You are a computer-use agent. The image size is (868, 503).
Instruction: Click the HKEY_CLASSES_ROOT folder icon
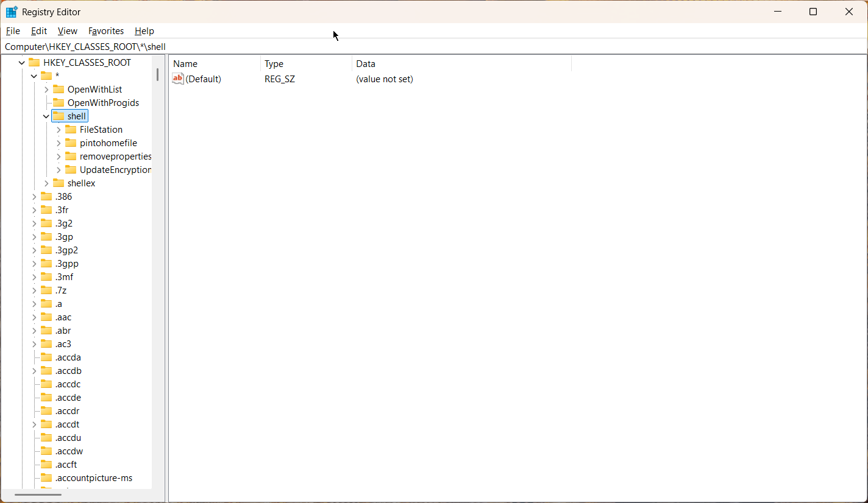click(x=34, y=62)
